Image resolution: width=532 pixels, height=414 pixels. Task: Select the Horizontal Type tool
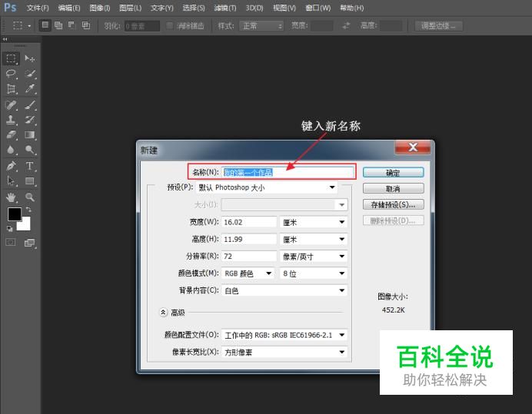(30, 166)
